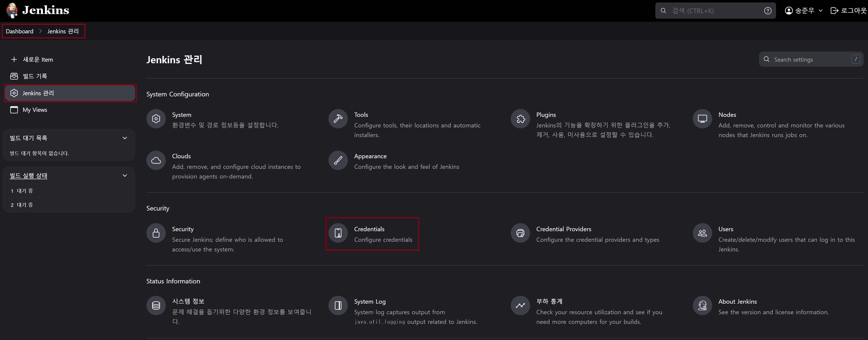Click the Security padlock icon
The image size is (868, 340).
click(x=156, y=233)
